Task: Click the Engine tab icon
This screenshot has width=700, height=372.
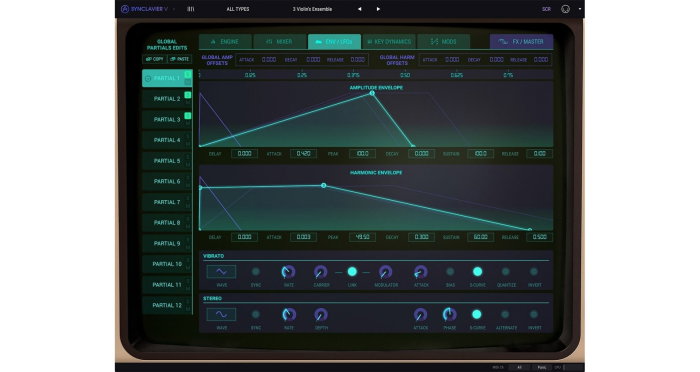Action: 213,42
